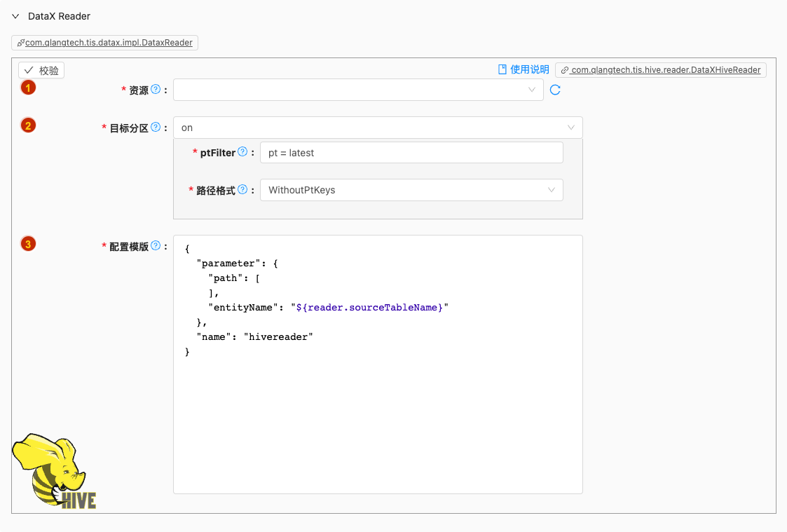Image resolution: width=787 pixels, height=532 pixels.
Task: Click help icon next to 路径格式 label
Action: 242,190
